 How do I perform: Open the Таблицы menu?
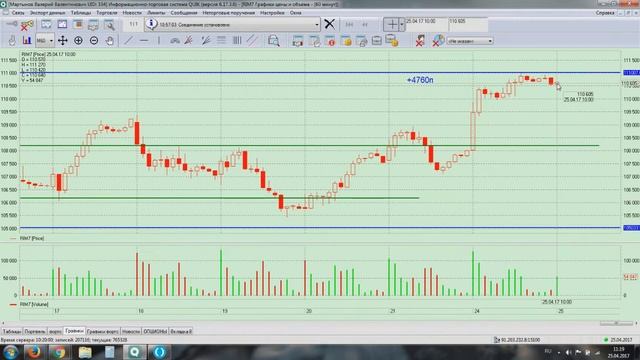coord(81,13)
